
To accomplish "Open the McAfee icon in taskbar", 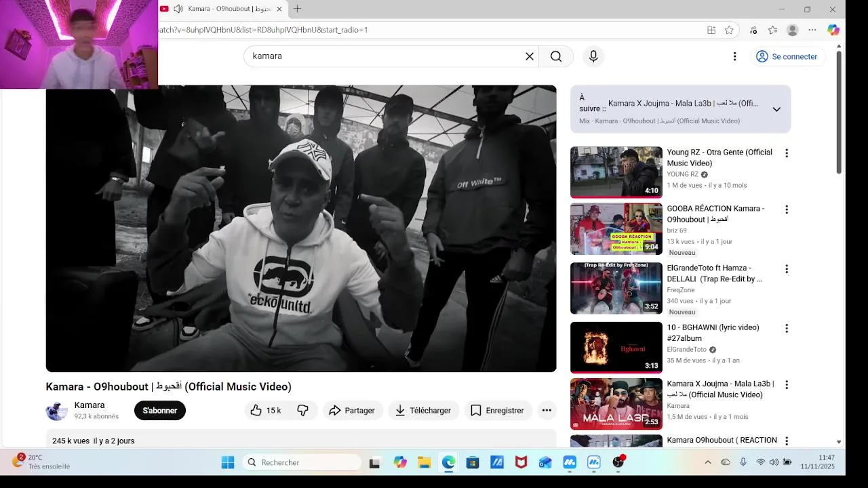I will coord(521,462).
